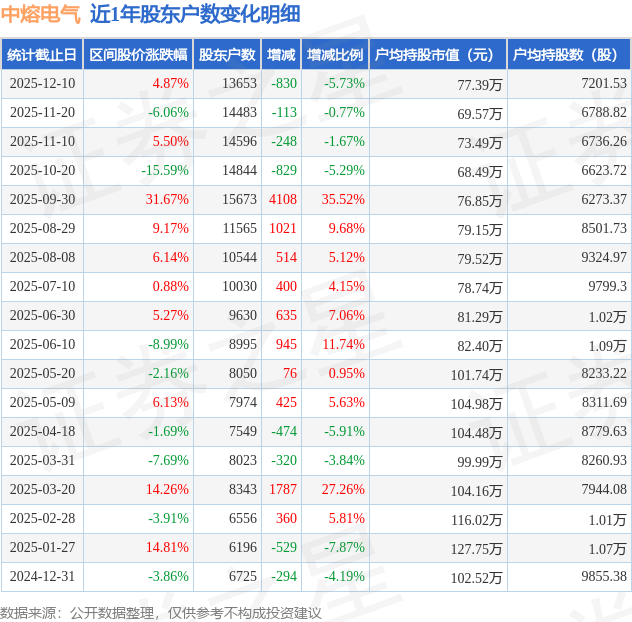Click the change ratio -5.73%
Viewport: 632px width, 622px height.
pos(345,83)
